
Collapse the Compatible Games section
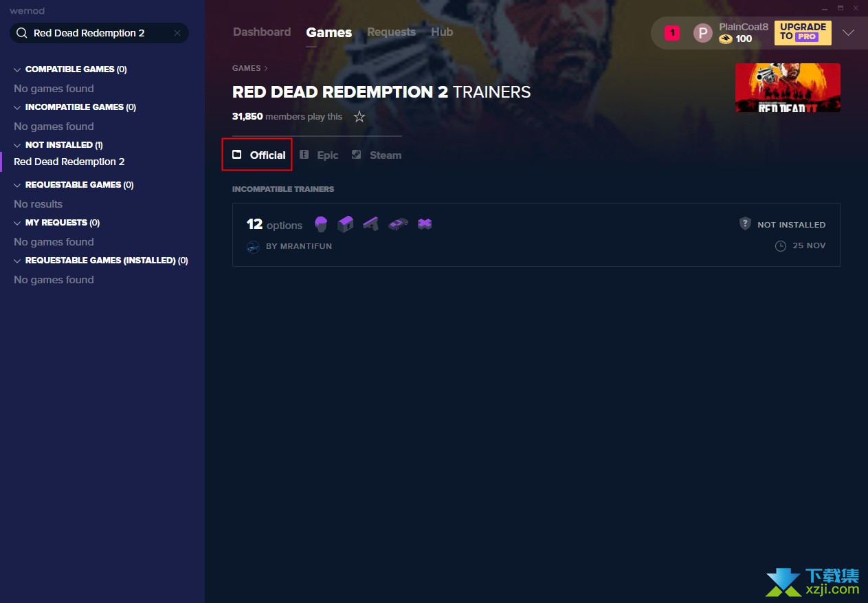point(17,69)
